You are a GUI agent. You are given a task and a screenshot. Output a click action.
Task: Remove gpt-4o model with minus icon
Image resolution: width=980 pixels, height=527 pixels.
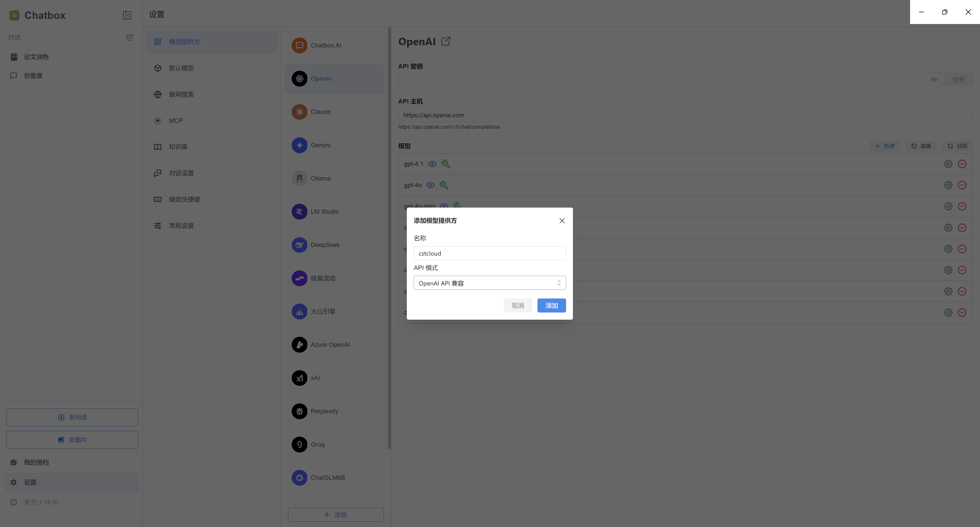[x=962, y=185]
